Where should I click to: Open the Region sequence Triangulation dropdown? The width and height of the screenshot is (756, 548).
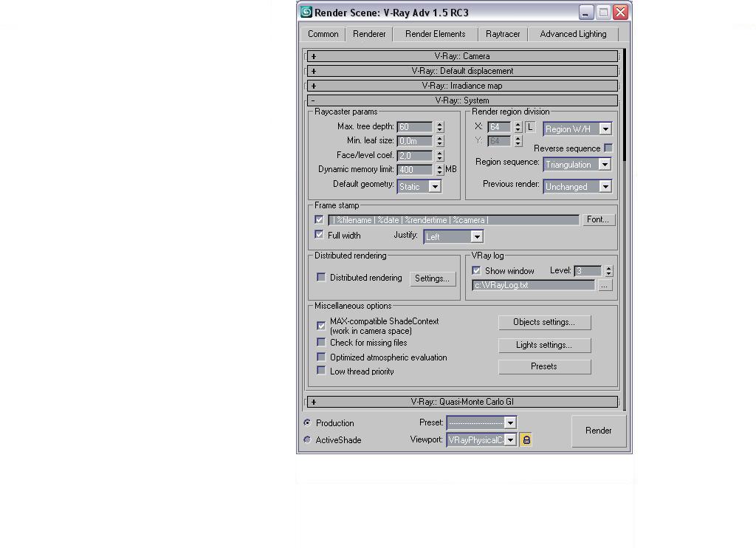[577, 165]
